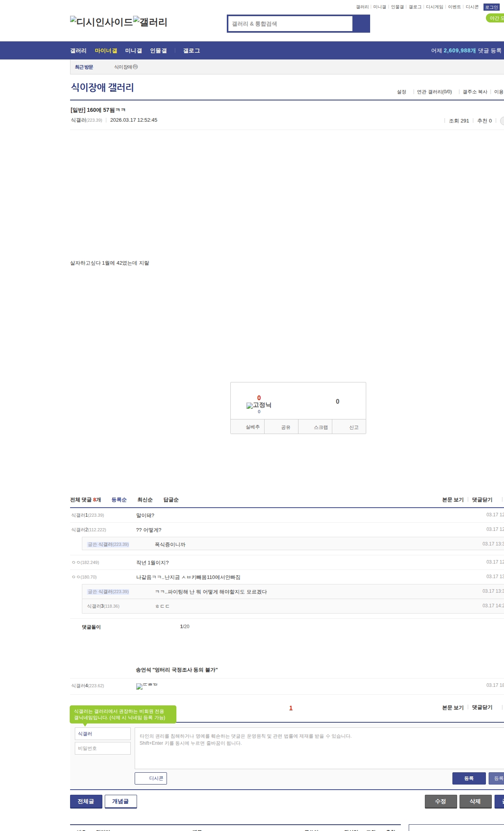The width and height of the screenshot is (504, 831).
Task: Open the image in 식갤러4's comment
Action: pos(146,686)
